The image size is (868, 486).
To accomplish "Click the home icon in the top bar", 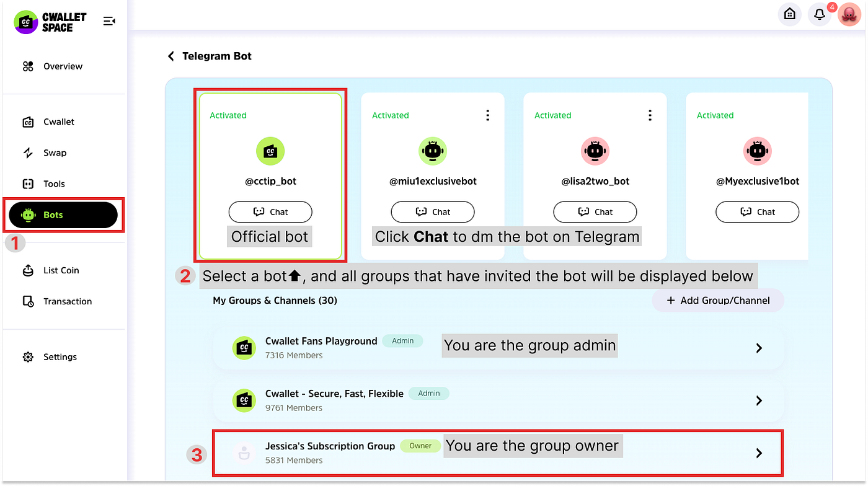I will [789, 14].
